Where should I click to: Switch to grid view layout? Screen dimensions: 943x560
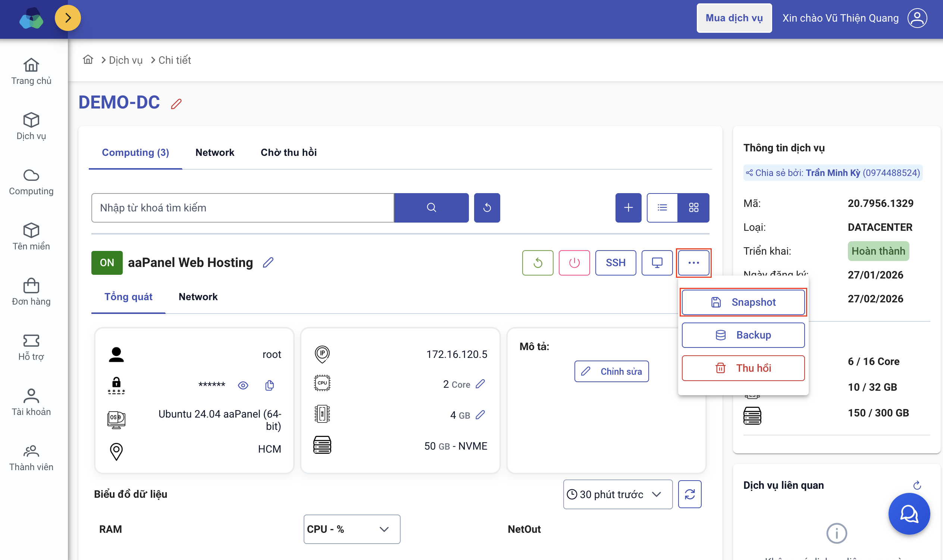pos(693,208)
